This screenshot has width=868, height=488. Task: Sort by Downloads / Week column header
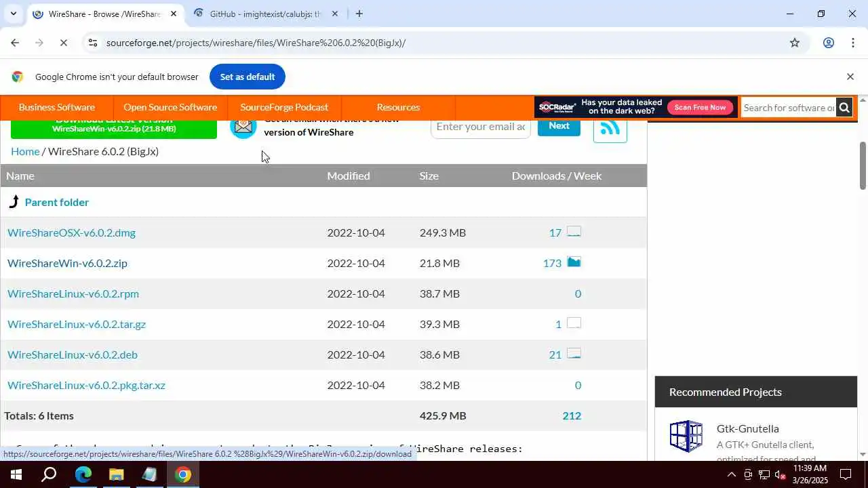click(x=557, y=176)
